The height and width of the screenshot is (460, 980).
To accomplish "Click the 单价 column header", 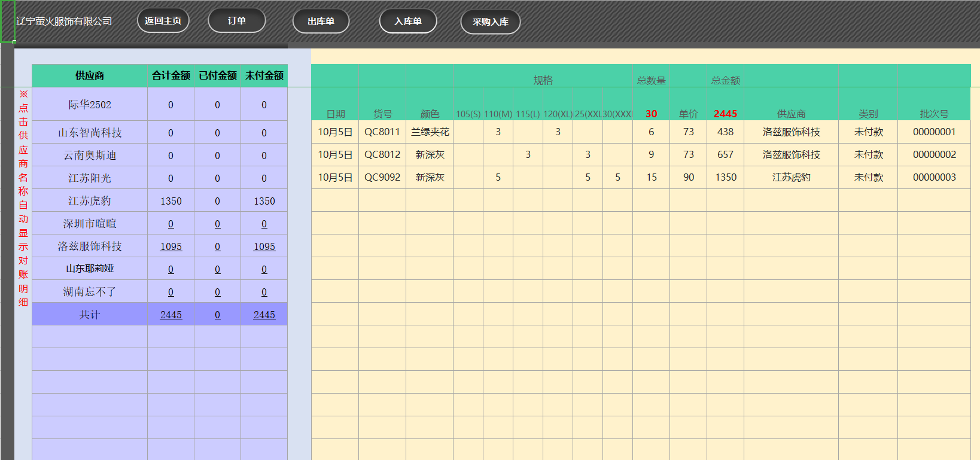I will pos(689,114).
